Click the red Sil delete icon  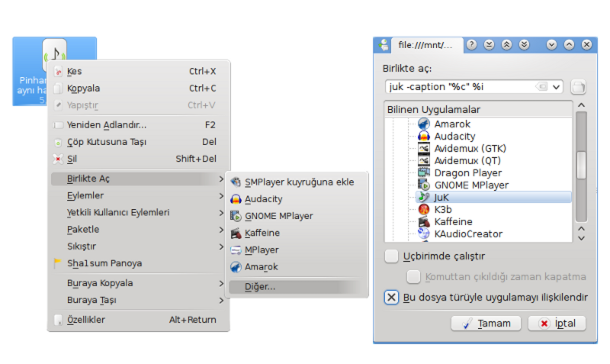(58, 159)
